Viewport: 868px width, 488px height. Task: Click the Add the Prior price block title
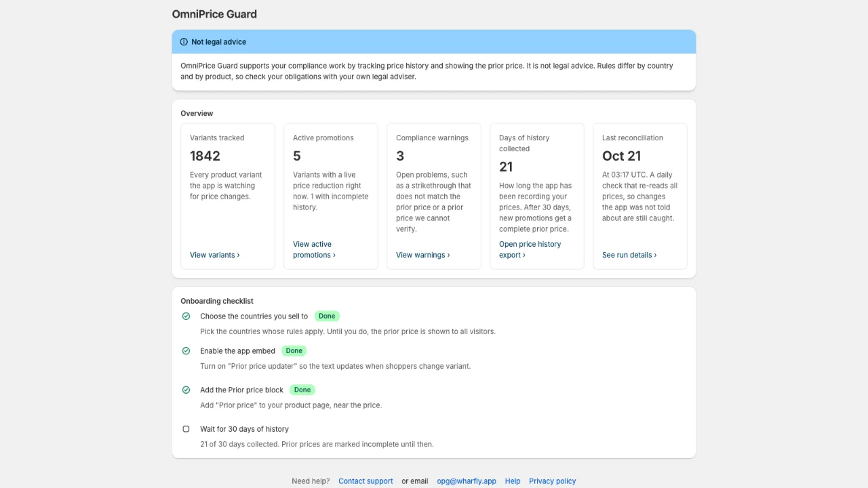[241, 390]
